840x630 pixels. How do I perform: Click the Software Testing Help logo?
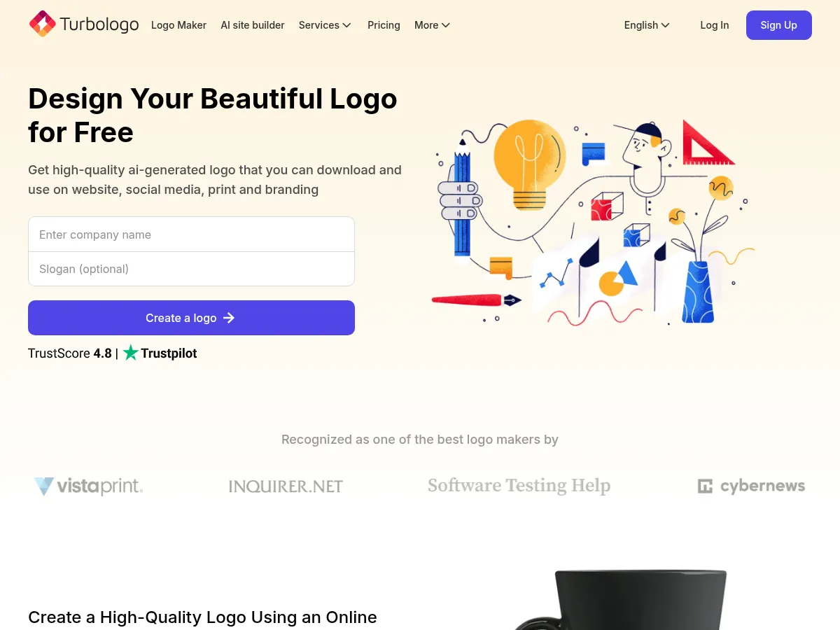click(x=519, y=485)
